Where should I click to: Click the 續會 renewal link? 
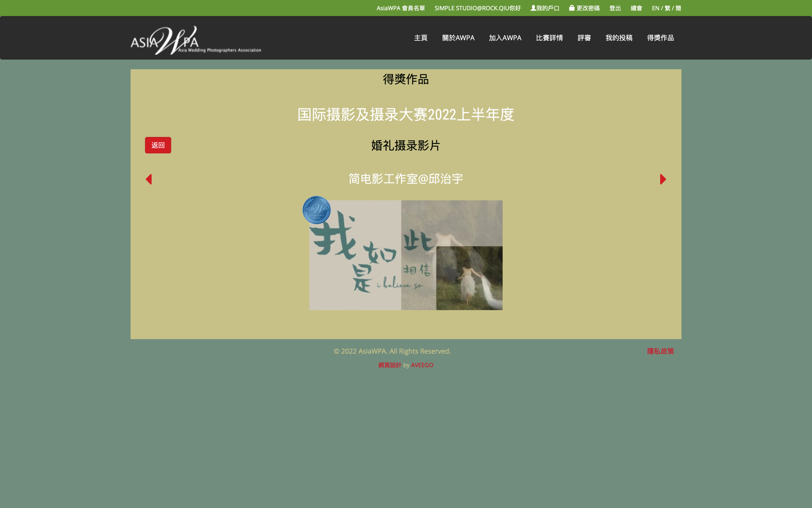[636, 8]
